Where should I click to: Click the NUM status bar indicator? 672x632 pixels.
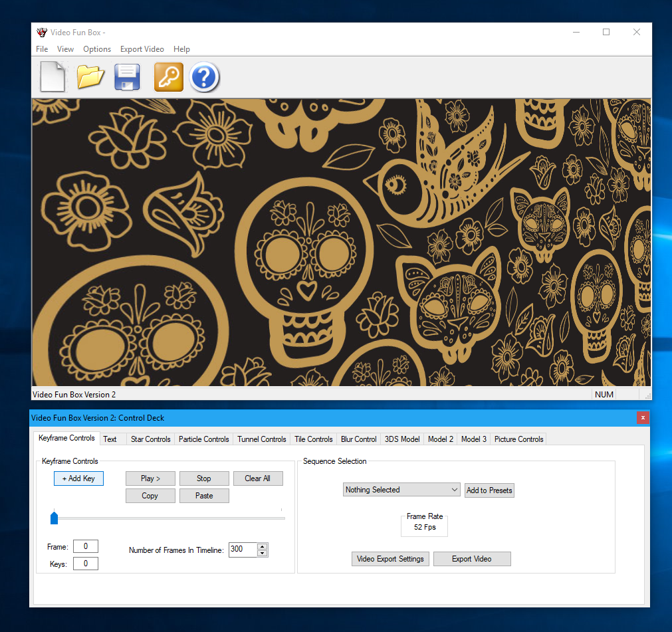pyautogui.click(x=604, y=394)
